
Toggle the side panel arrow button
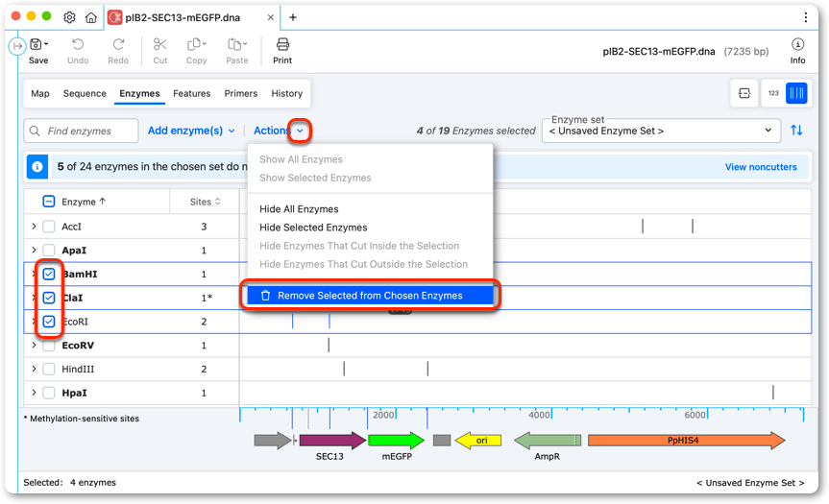(x=17, y=46)
